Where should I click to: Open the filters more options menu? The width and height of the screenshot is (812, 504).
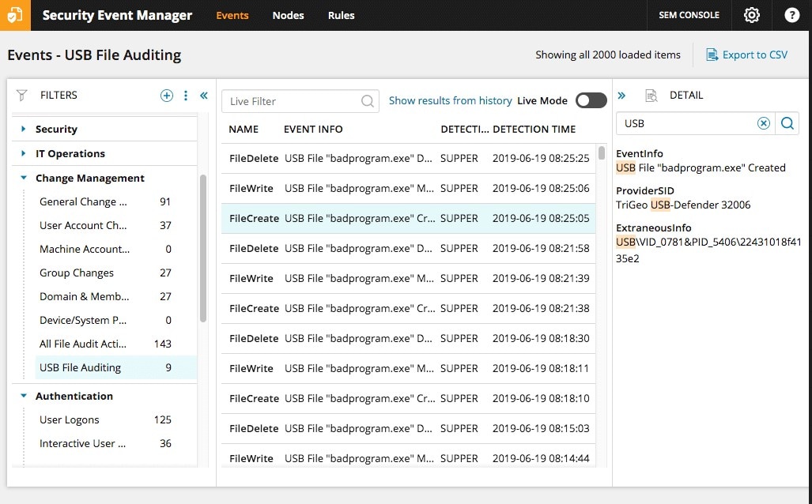click(186, 96)
